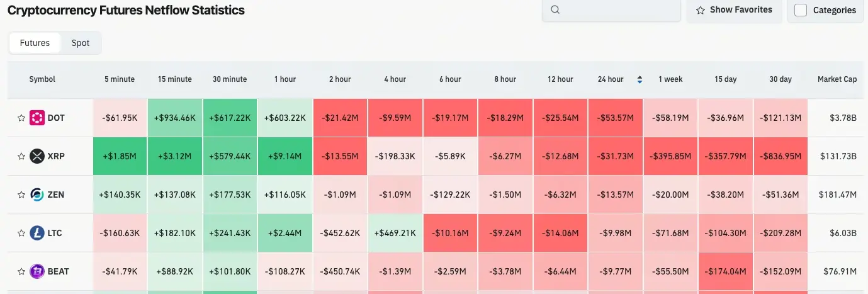This screenshot has width=868, height=294.
Task: Sort by the Market Cap column
Action: pos(837,79)
